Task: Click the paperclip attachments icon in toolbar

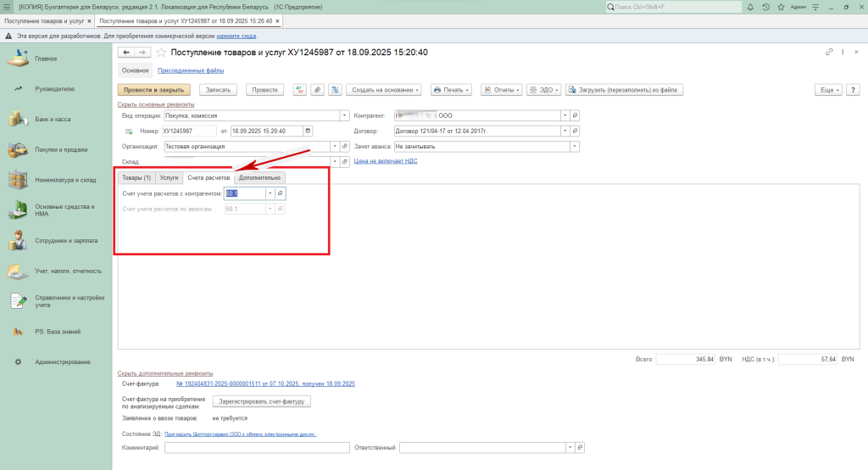Action: [317, 89]
